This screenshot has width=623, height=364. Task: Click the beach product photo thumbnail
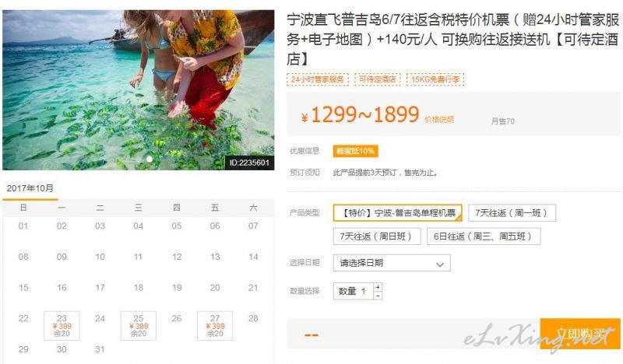click(139, 90)
